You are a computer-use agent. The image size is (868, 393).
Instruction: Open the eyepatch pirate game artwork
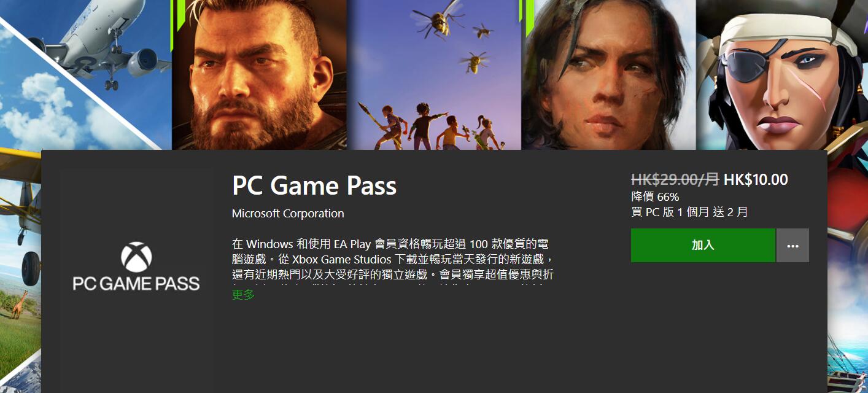(783, 74)
